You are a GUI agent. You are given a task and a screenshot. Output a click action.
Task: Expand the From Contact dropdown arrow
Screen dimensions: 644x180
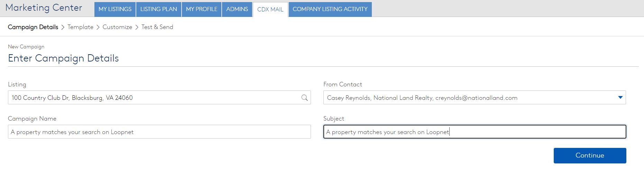pos(620,98)
